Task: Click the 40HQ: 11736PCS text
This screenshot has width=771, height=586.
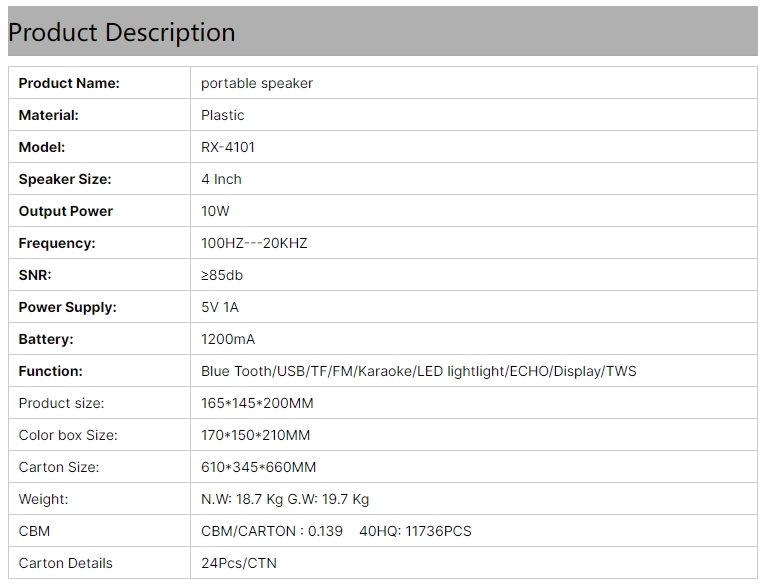Action: (x=415, y=531)
